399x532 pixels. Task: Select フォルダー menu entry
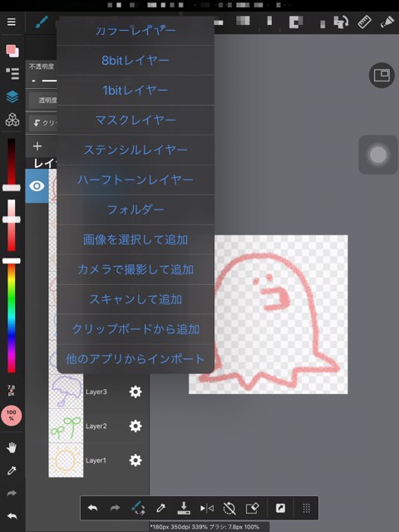point(135,209)
